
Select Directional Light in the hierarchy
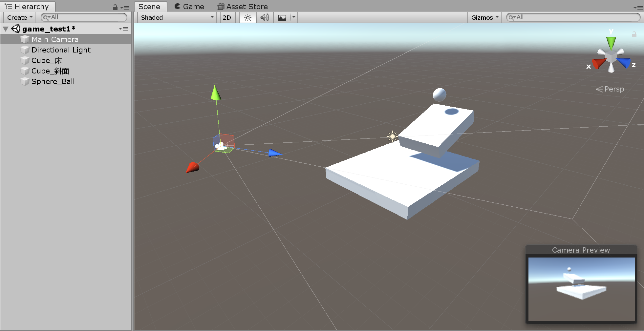click(x=66, y=50)
